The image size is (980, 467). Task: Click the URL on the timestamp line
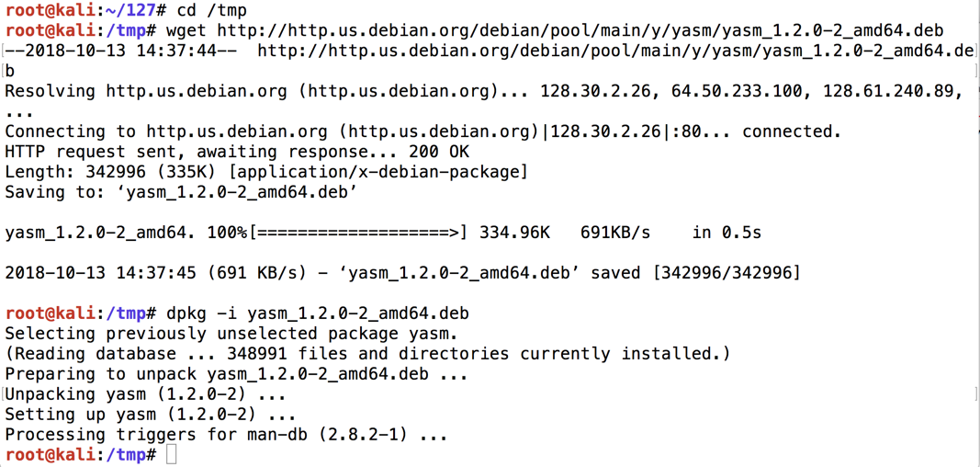click(615, 51)
